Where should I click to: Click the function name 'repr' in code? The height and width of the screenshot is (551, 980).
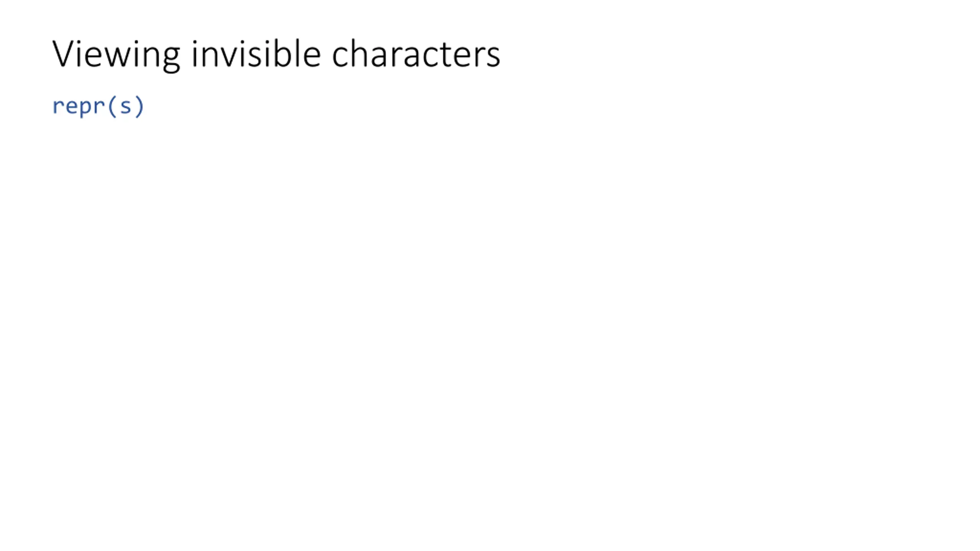point(78,106)
